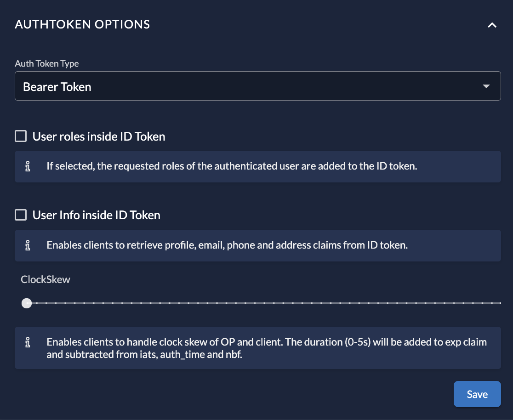The image size is (513, 420).
Task: Click the ClockSkew slider handle
Action: tap(27, 303)
